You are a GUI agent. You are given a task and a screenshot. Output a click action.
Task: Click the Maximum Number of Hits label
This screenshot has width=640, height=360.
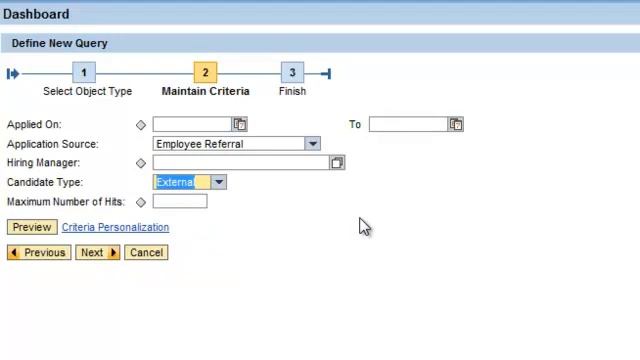tap(66, 202)
